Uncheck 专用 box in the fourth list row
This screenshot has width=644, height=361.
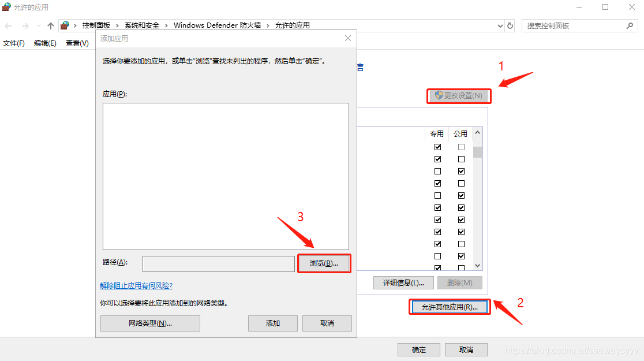pos(438,183)
